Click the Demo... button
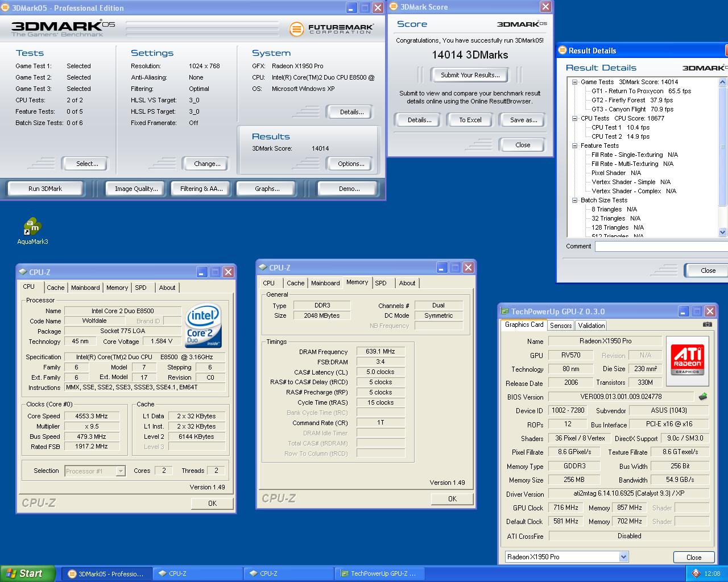728x582 pixels. pyautogui.click(x=349, y=189)
